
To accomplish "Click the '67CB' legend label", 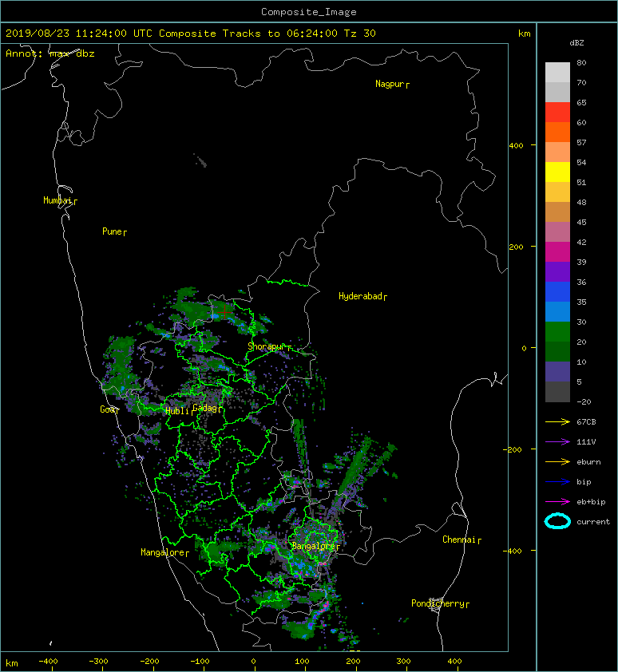I will pyautogui.click(x=586, y=421).
